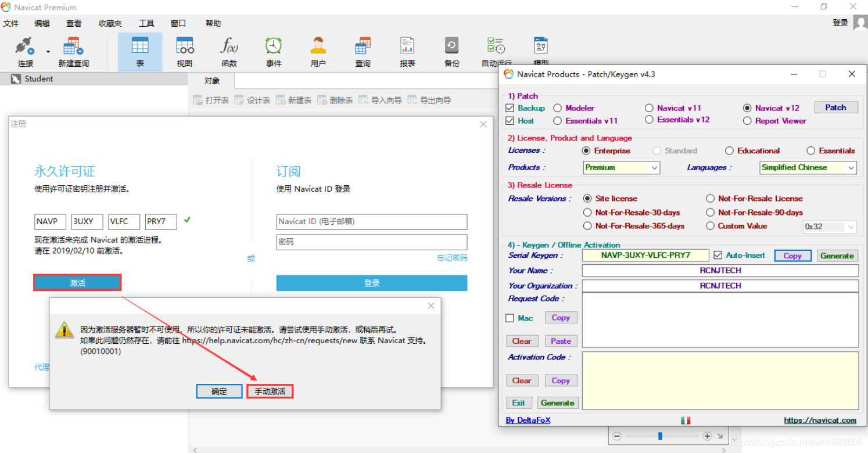
Task: Click the 导出向导 (Export Wizard) icon
Action: coord(412,100)
